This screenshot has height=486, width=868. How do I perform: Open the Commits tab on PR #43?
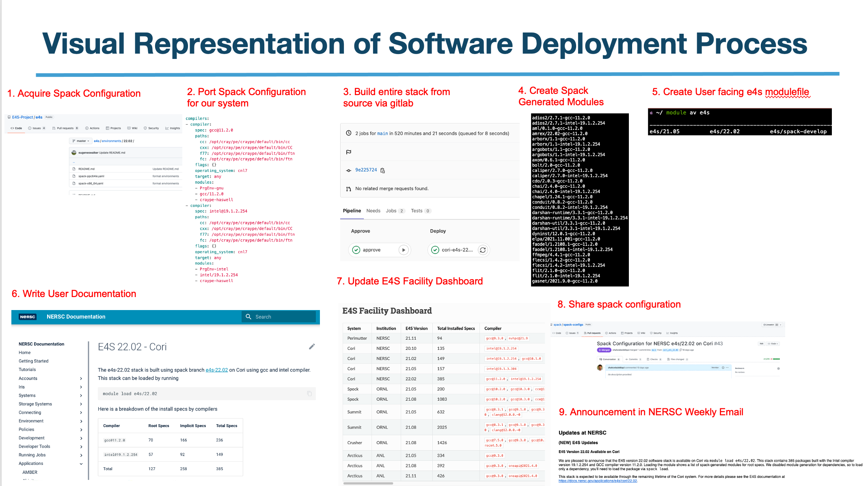(x=633, y=359)
